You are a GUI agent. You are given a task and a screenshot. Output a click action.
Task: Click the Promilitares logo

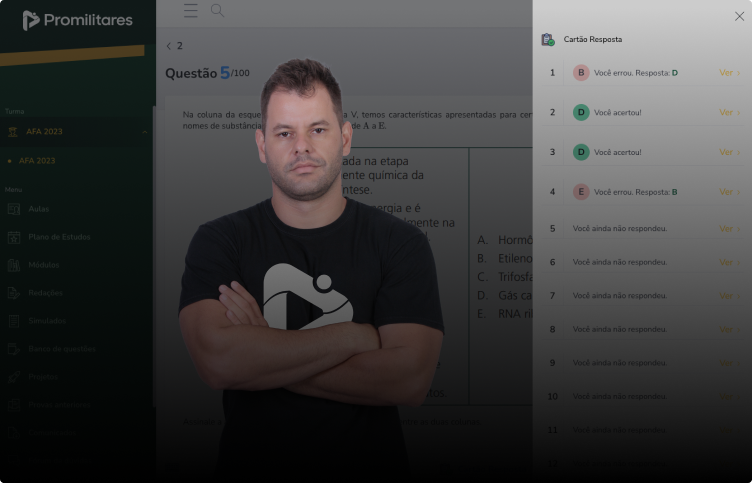[x=78, y=20]
